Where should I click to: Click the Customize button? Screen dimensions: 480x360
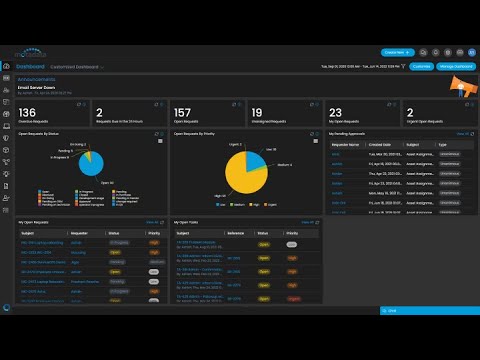[x=422, y=66]
